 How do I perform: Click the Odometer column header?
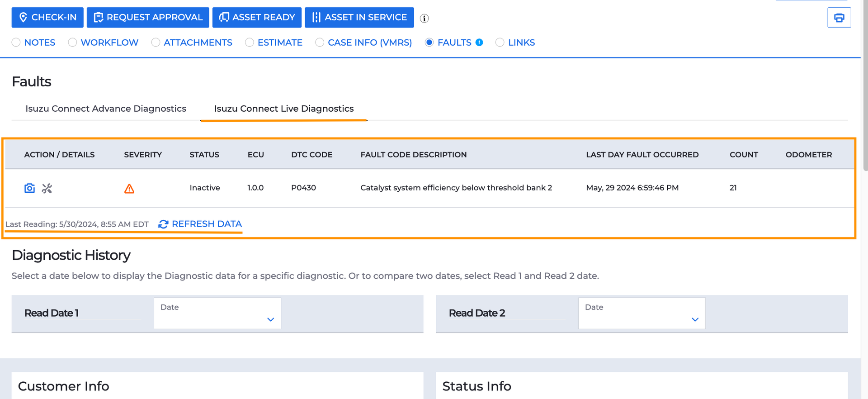pyautogui.click(x=809, y=155)
